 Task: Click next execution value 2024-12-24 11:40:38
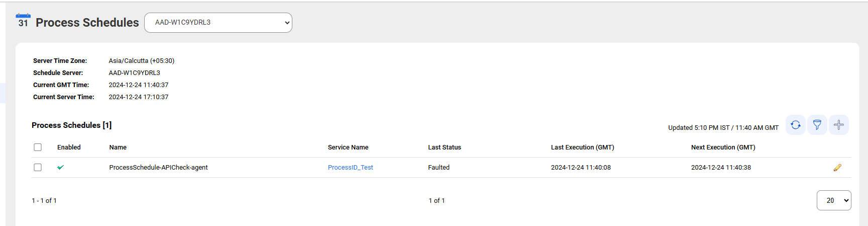721,168
